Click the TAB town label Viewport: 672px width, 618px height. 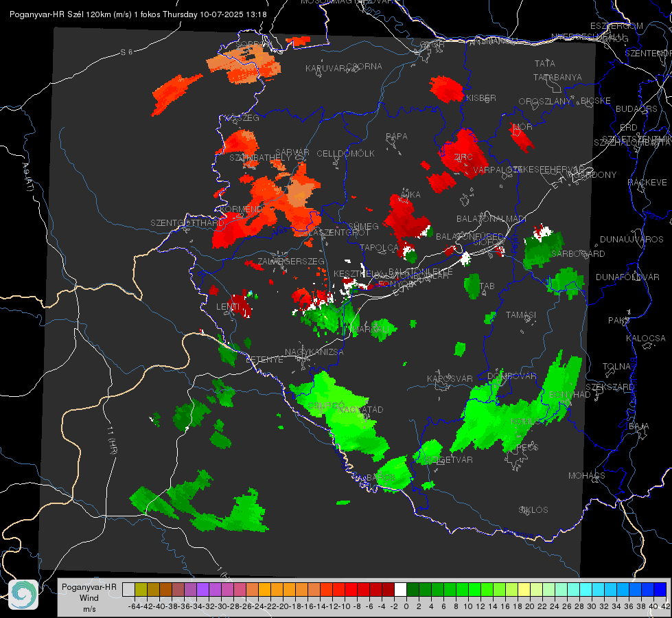coord(487,286)
